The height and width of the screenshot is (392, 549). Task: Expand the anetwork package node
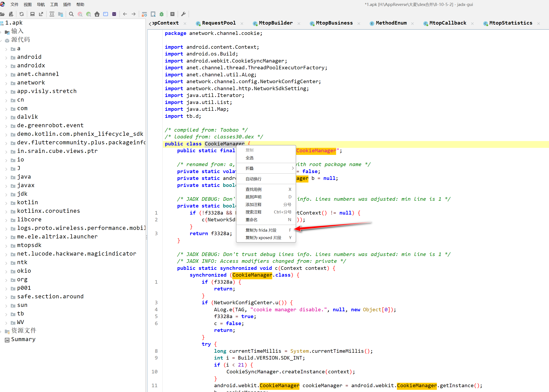(6, 83)
